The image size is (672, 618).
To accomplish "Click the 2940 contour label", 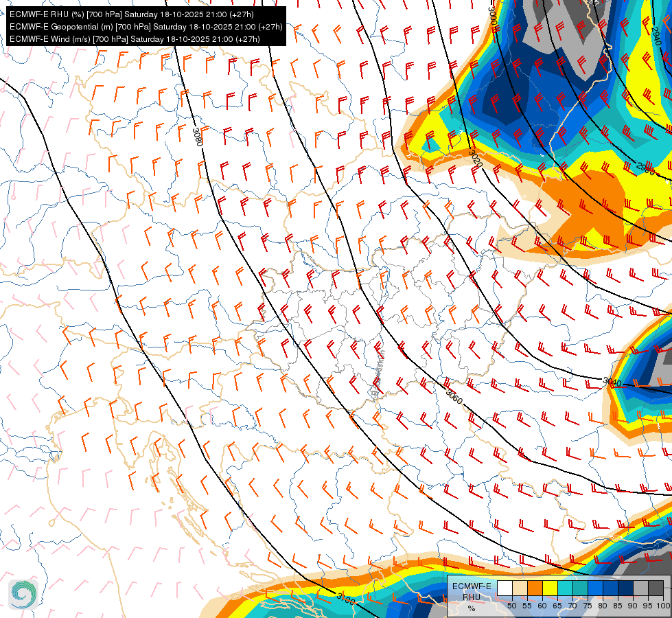I will (x=656, y=36).
